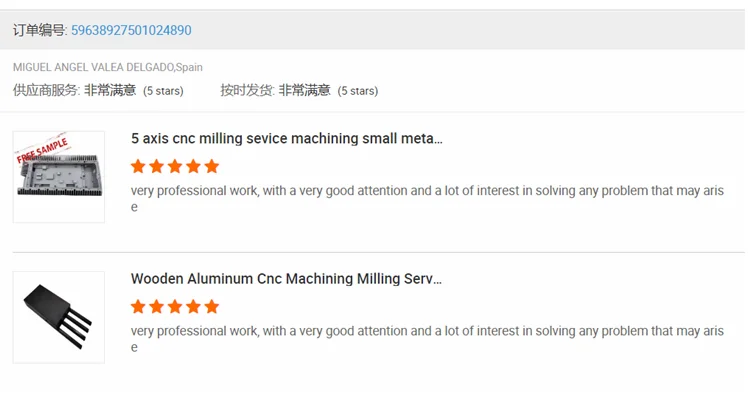This screenshot has height=400, width=750.
Task: Click the third star under 5 axis cnc milling
Action: (x=175, y=166)
